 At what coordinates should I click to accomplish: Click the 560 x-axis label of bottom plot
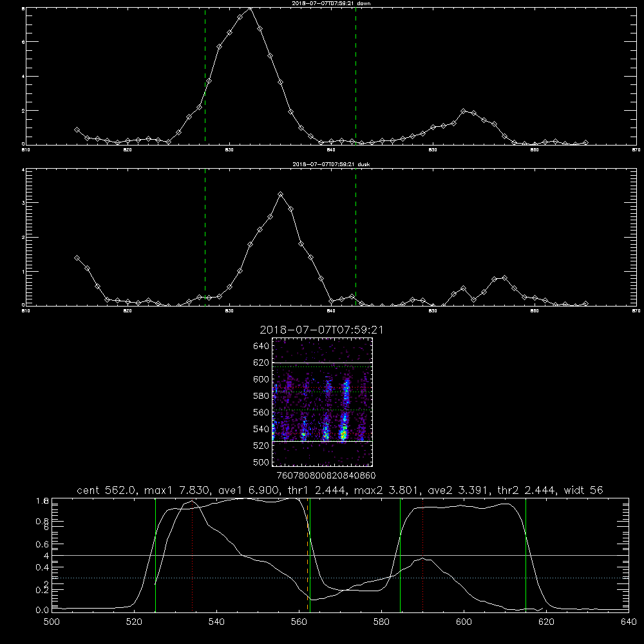click(299, 622)
